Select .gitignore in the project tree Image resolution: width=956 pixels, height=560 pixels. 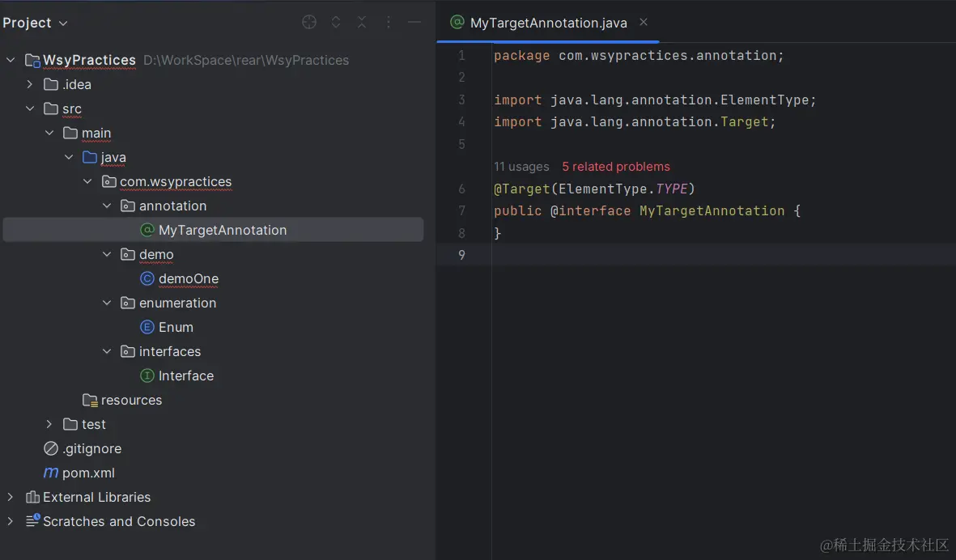(x=91, y=448)
